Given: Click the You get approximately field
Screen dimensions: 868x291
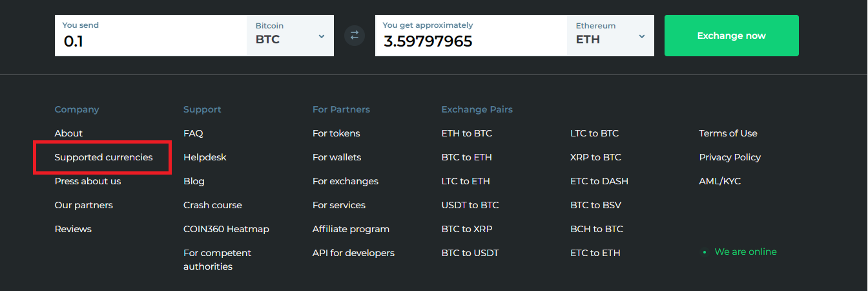Looking at the screenshot, I should point(470,41).
